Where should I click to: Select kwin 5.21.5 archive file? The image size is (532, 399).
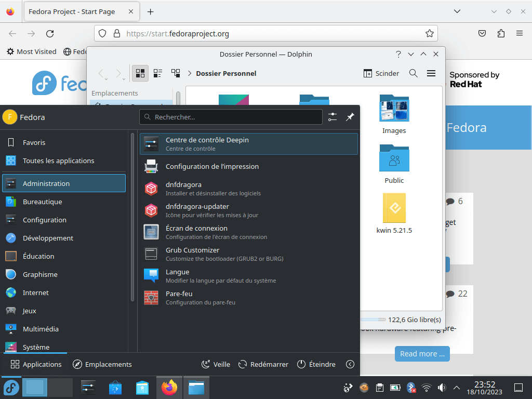(x=394, y=214)
